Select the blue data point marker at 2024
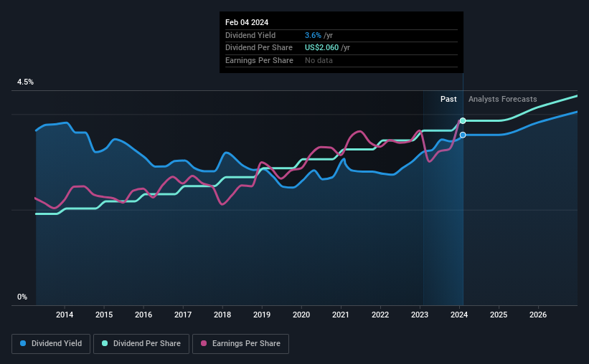This screenshot has width=589, height=364. point(463,135)
